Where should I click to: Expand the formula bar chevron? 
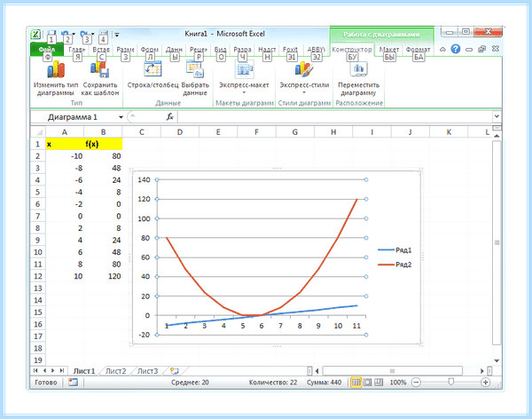(x=497, y=116)
